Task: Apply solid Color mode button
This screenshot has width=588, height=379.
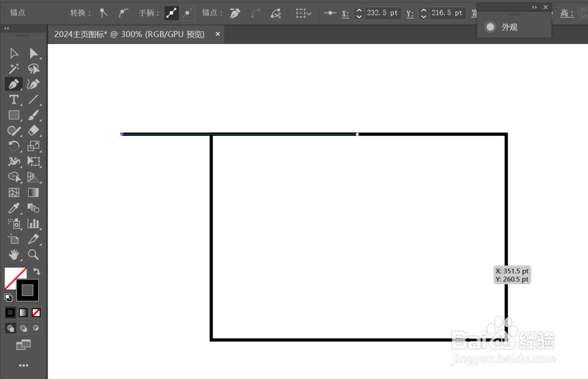Action: (x=10, y=312)
